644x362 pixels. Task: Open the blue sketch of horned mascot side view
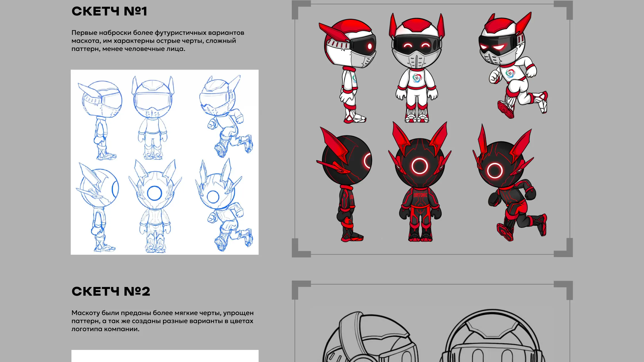pos(97,207)
